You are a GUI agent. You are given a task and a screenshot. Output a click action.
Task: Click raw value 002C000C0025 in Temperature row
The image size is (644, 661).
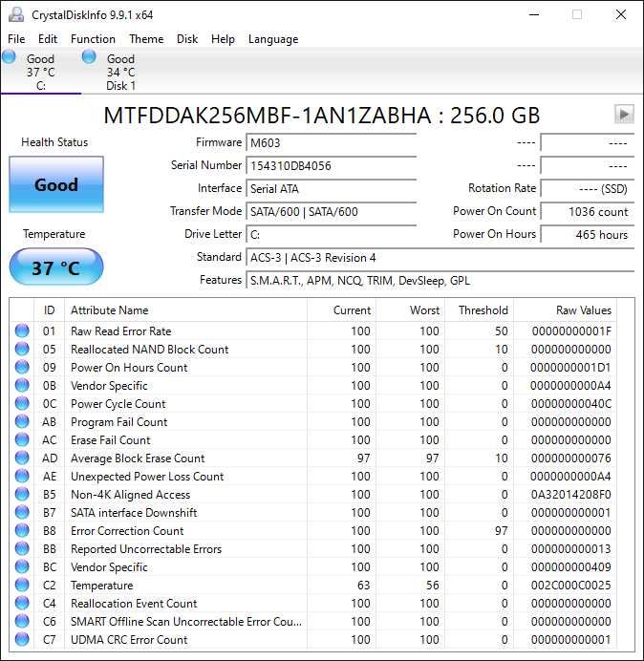[570, 585]
